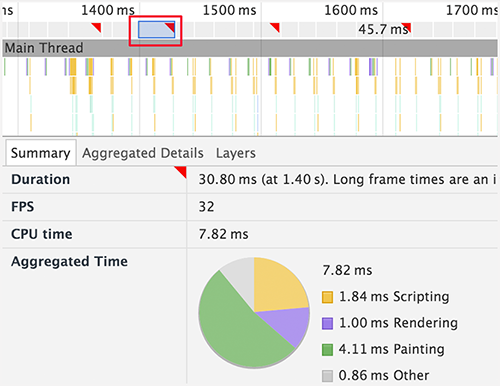The image size is (500, 386).
Task: Click the red long-frame marker after 1500 ms
Action: (x=275, y=28)
